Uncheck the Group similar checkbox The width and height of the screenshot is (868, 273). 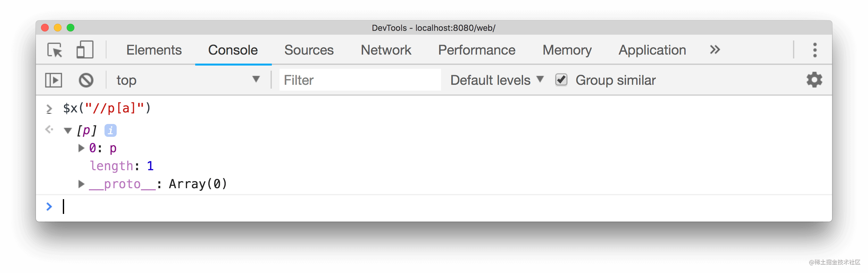coord(561,80)
